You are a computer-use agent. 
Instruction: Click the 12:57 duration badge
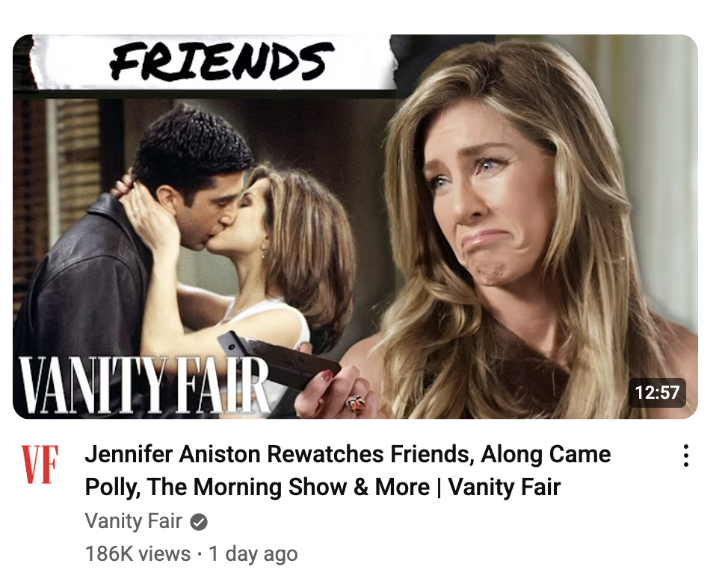[657, 393]
